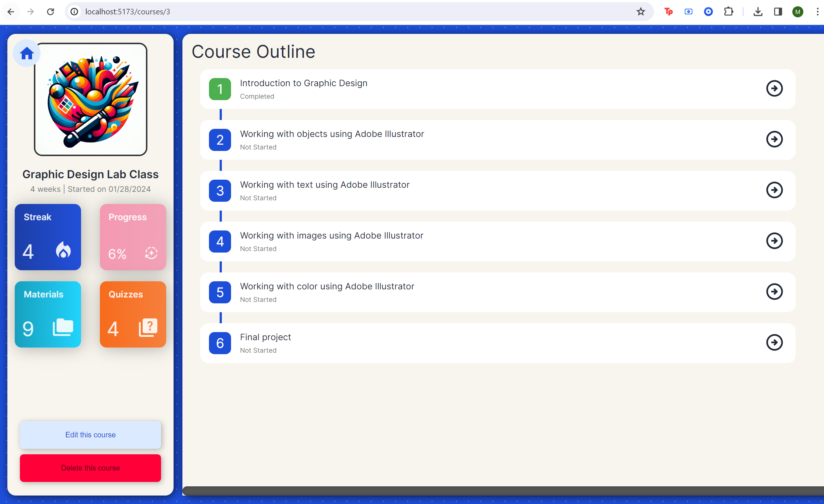Click arrow for Working with color lesson
Screen dimensions: 824x504
click(774, 292)
